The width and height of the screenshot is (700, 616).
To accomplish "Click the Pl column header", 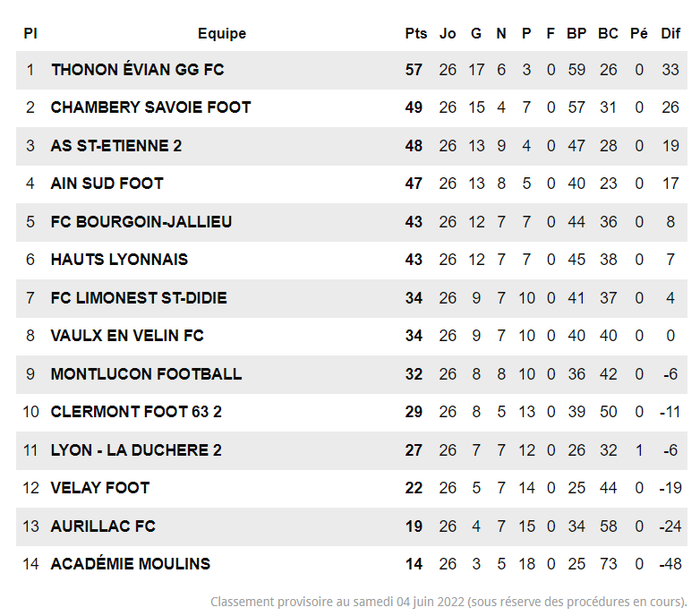I will pos(30,34).
